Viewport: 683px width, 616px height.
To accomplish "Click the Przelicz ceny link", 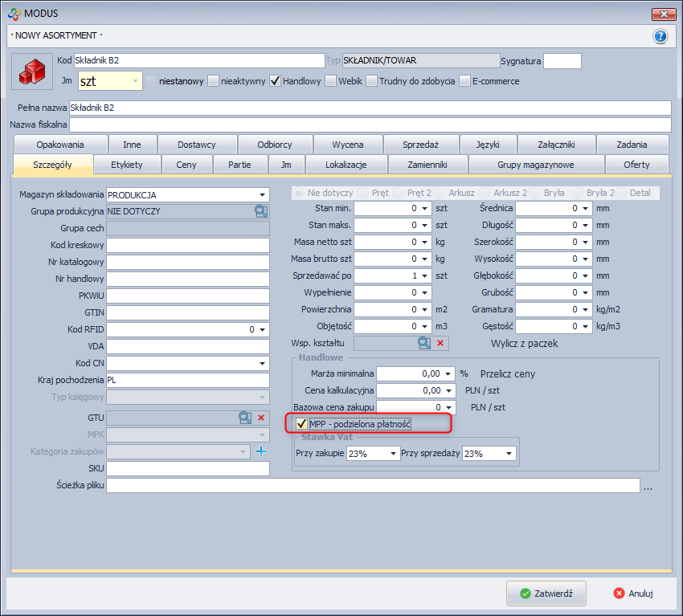I will coord(508,373).
